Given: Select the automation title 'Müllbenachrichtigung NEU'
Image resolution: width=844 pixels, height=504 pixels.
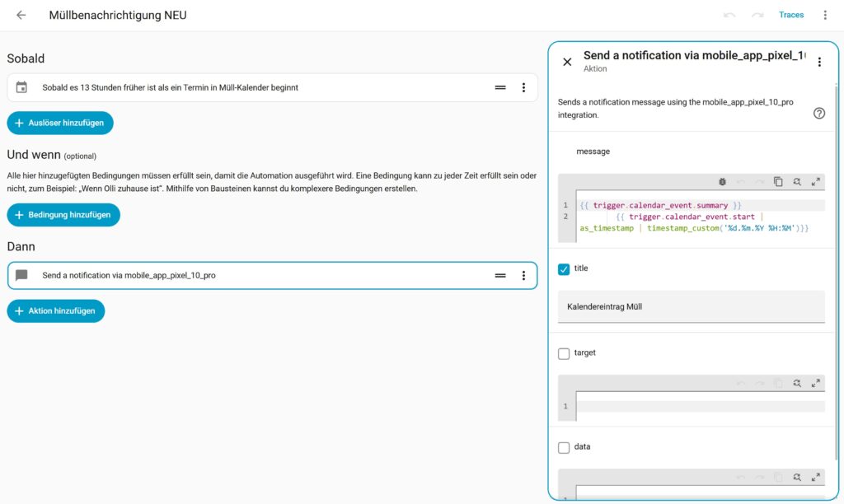Looking at the screenshot, I should click(118, 15).
